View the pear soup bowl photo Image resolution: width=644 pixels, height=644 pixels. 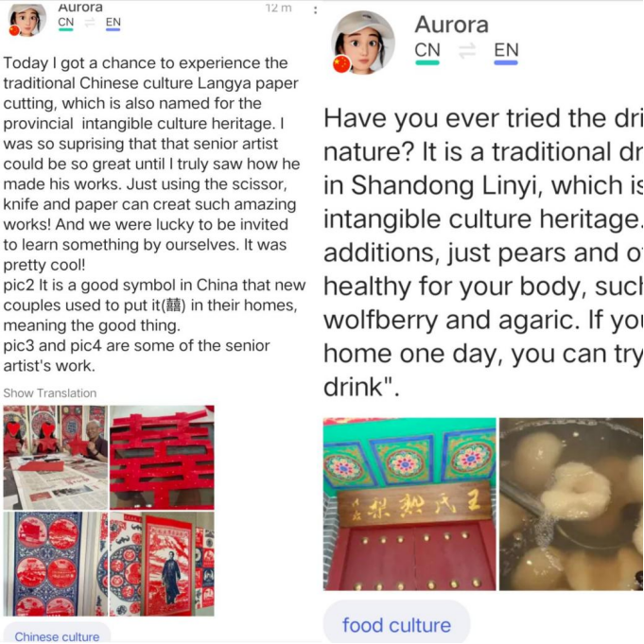(571, 504)
